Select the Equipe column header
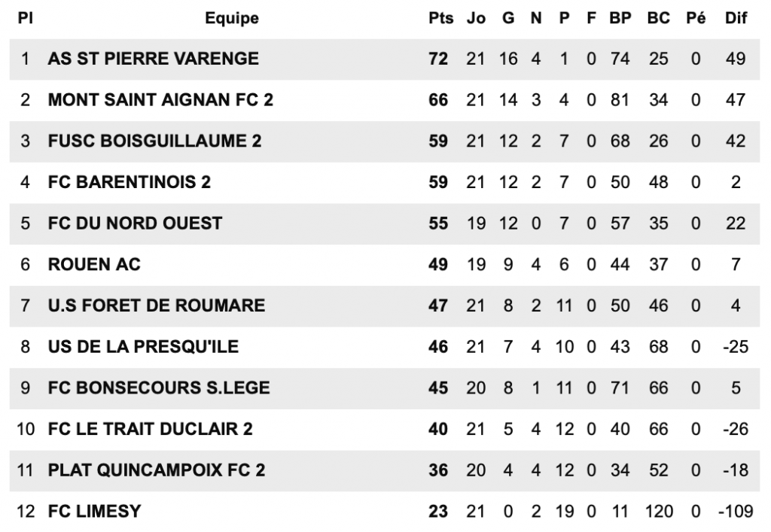 click(232, 18)
